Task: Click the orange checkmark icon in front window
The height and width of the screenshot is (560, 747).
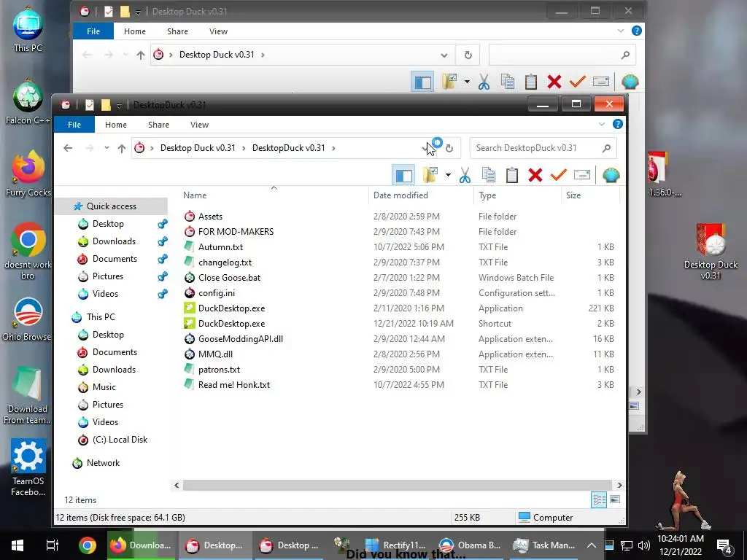Action: [x=558, y=175]
